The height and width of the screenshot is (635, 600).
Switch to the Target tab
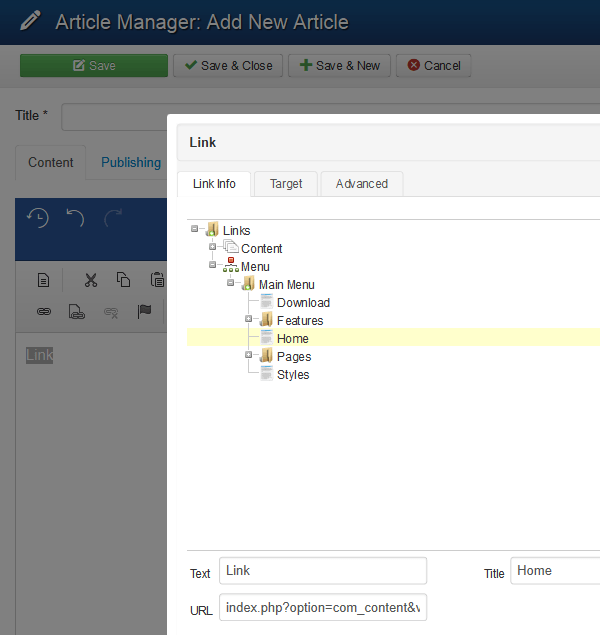[x=285, y=184]
